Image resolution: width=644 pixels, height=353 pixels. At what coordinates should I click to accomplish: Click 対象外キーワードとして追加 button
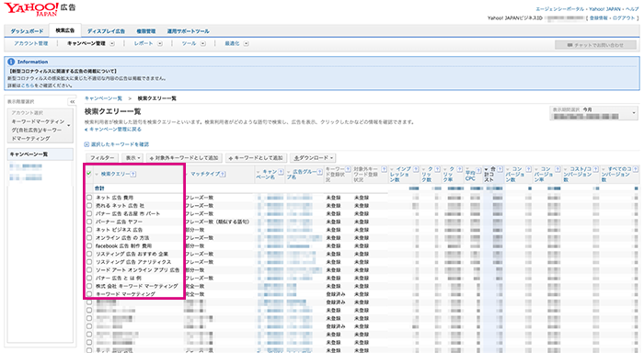(x=184, y=158)
